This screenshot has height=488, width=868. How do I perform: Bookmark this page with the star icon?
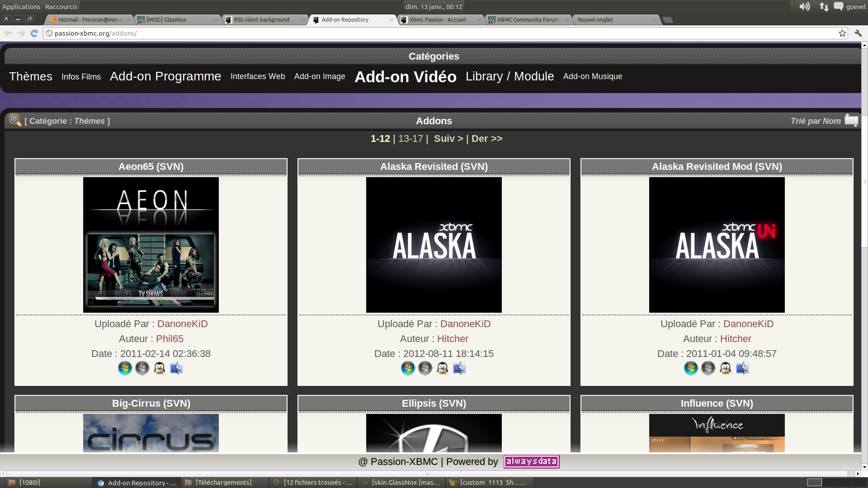click(842, 33)
